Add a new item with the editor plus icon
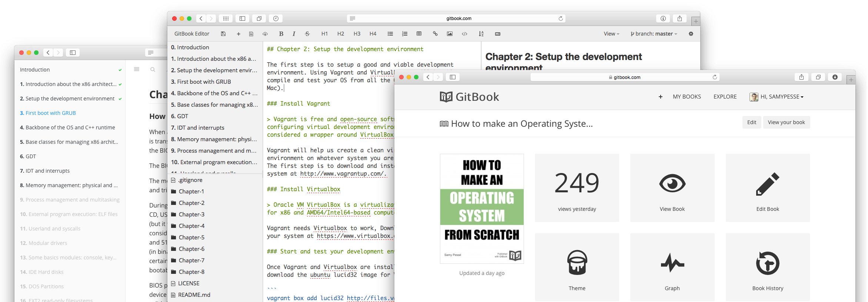Screen dimensions: 868x302 (x=238, y=34)
